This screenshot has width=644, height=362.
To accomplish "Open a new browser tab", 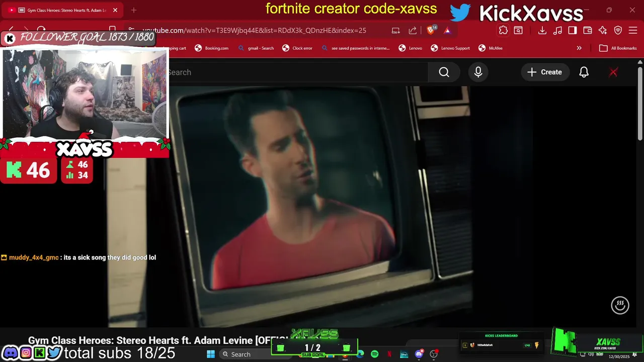I will 133,10.
